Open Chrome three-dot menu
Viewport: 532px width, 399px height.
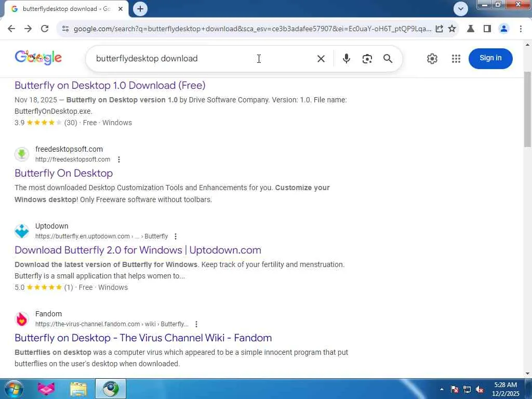click(521, 29)
